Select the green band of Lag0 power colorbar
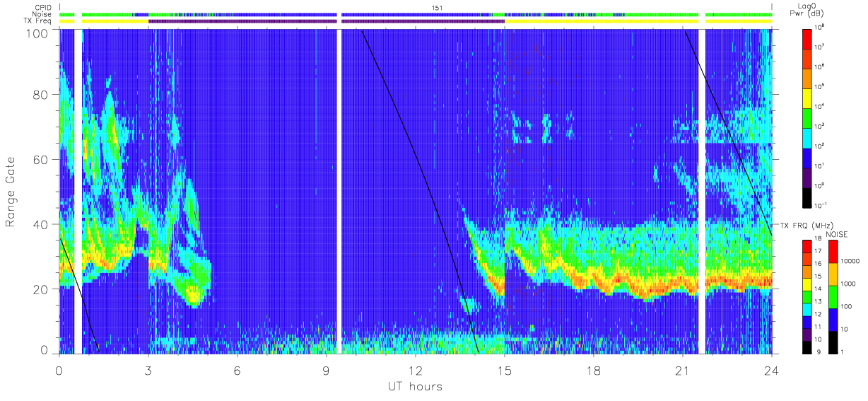The height and width of the screenshot is (401, 868). click(x=809, y=117)
